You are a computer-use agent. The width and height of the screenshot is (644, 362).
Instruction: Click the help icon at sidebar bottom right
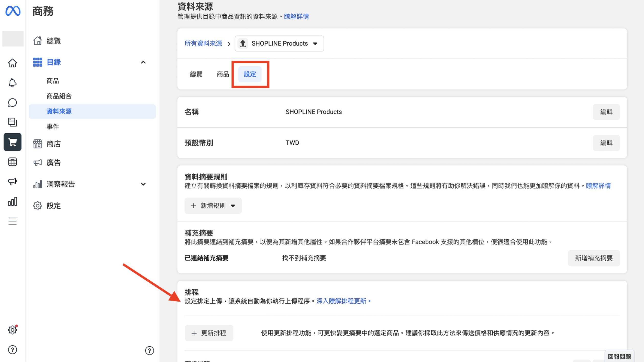click(x=149, y=350)
